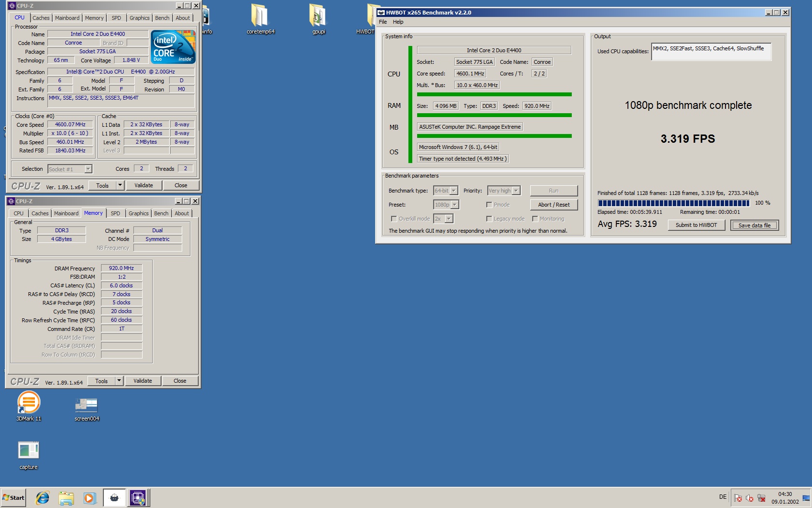Image resolution: width=812 pixels, height=508 pixels.
Task: Open Bench tab in upper CPU-Z
Action: [x=162, y=18]
